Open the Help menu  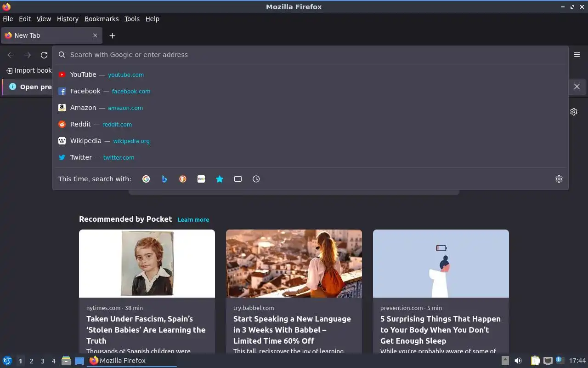(153, 19)
